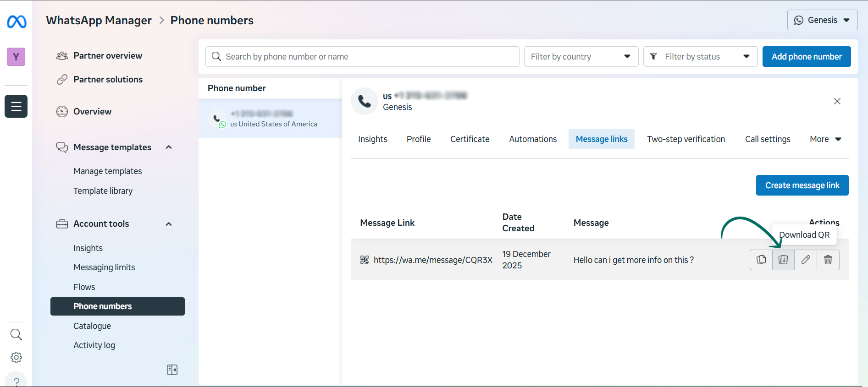868x387 pixels.
Task: Open settings gear icon
Action: (x=16, y=357)
